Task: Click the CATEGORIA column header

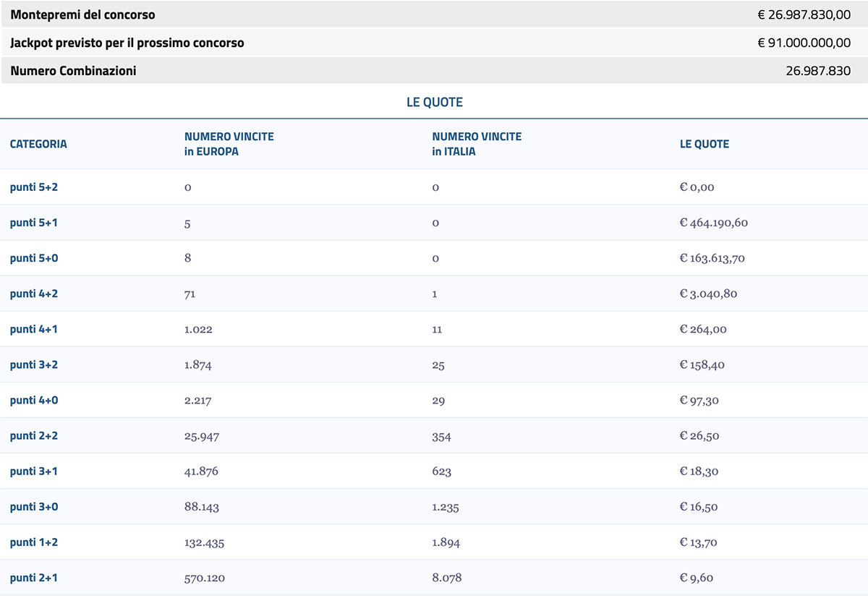Action: pyautogui.click(x=38, y=144)
